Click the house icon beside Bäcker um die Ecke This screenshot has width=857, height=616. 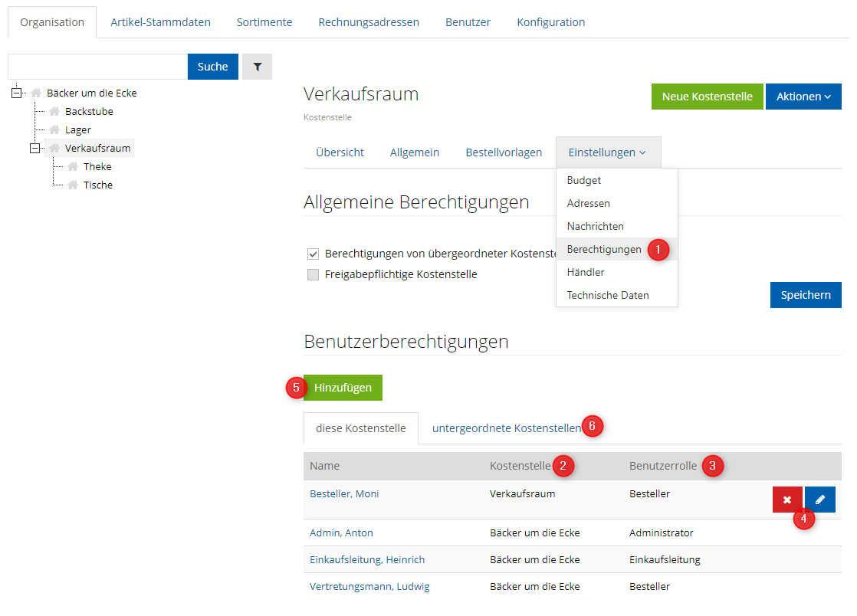pos(36,93)
